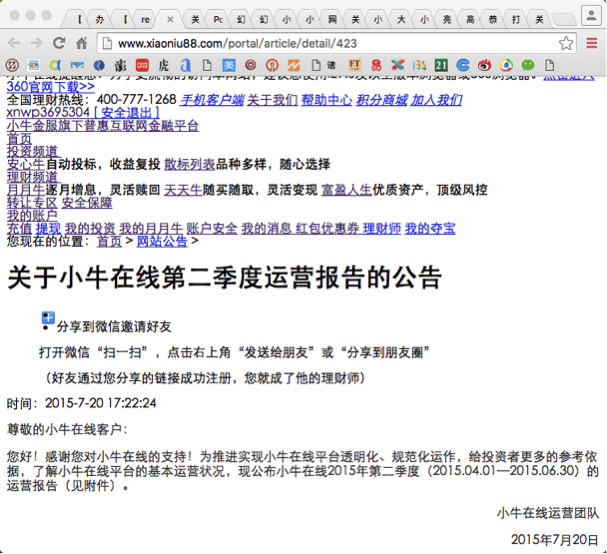Open the browser home page

tap(81, 43)
